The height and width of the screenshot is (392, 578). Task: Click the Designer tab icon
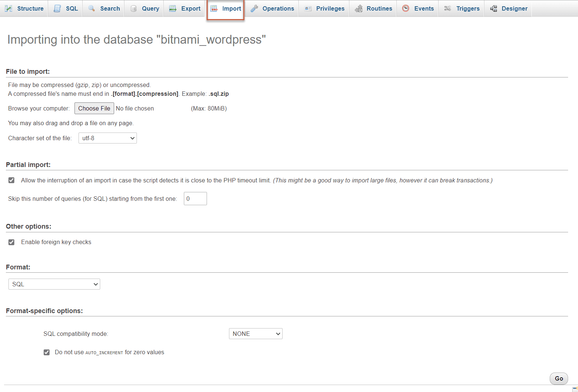tap(494, 8)
